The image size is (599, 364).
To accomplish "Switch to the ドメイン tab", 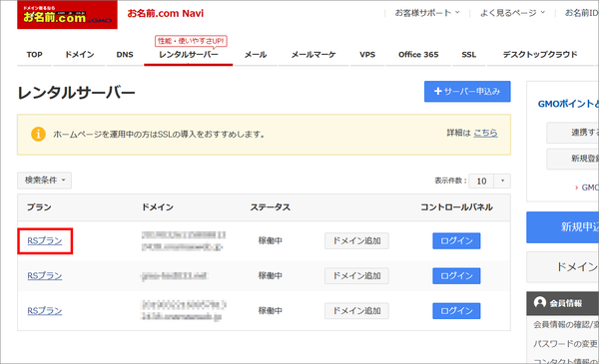I will point(80,55).
